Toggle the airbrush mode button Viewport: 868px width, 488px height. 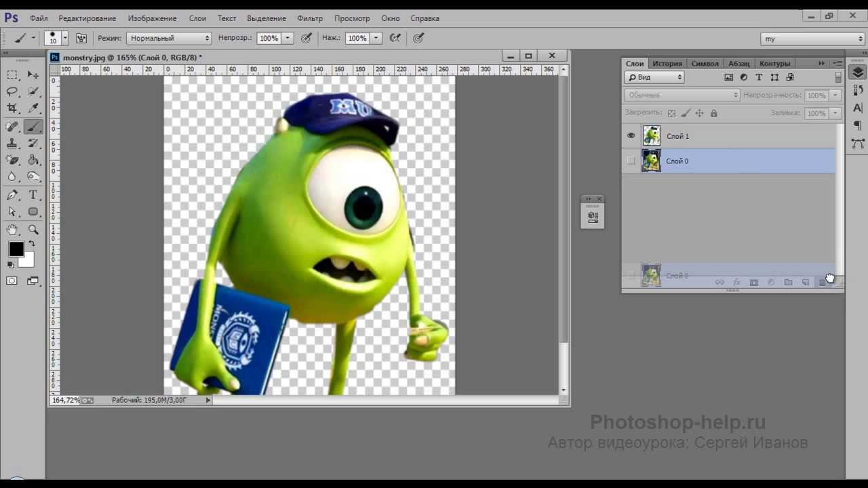395,39
